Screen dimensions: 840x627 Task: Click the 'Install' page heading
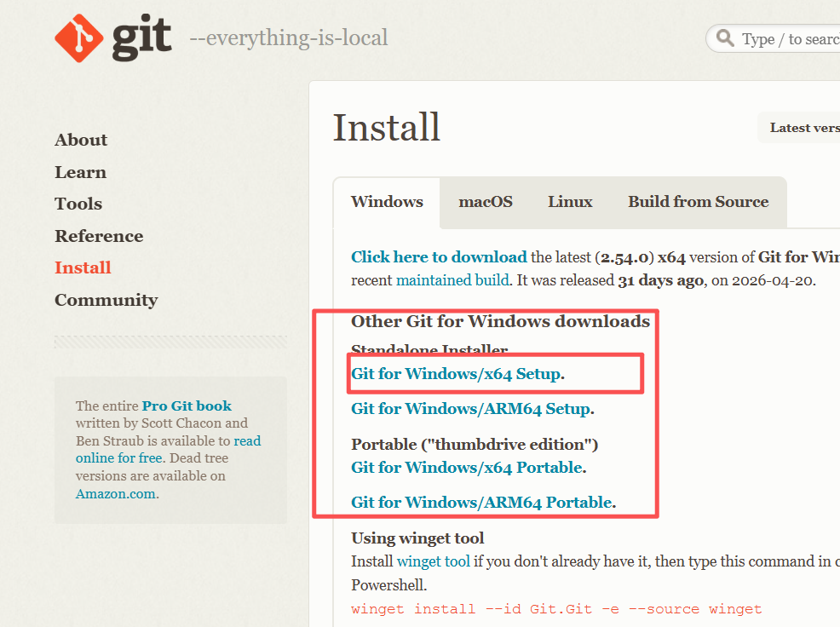click(386, 128)
